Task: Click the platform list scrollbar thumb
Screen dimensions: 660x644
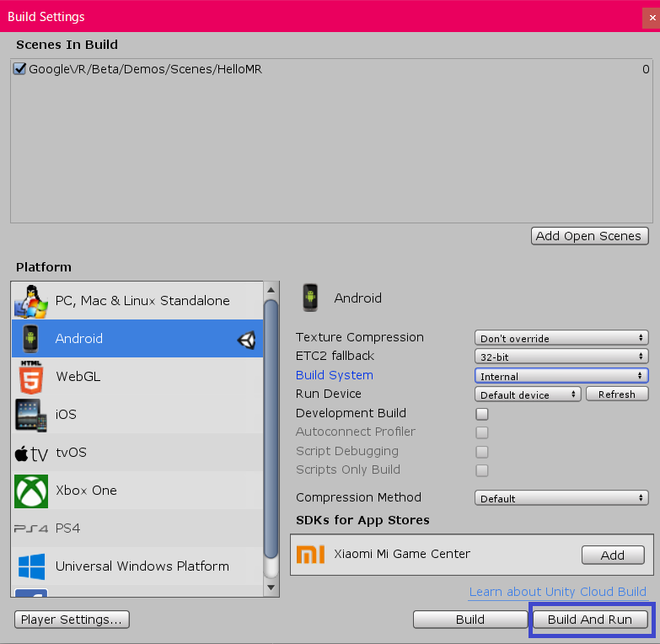Action: (271, 429)
